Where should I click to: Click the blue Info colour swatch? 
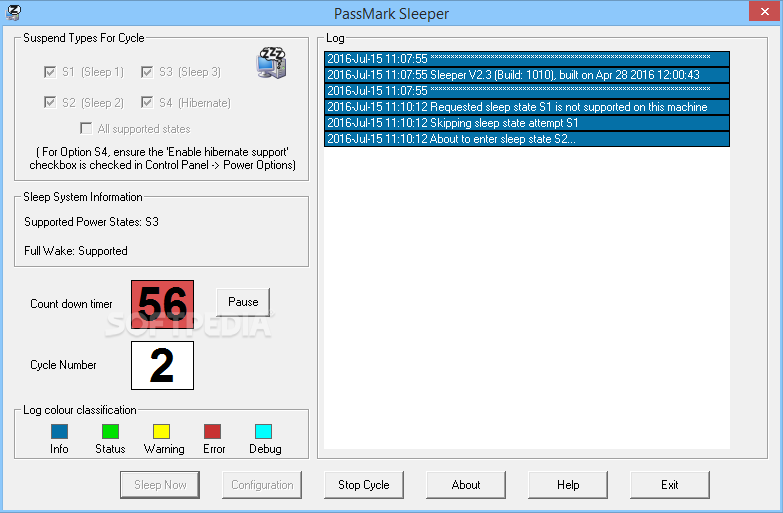[59, 431]
